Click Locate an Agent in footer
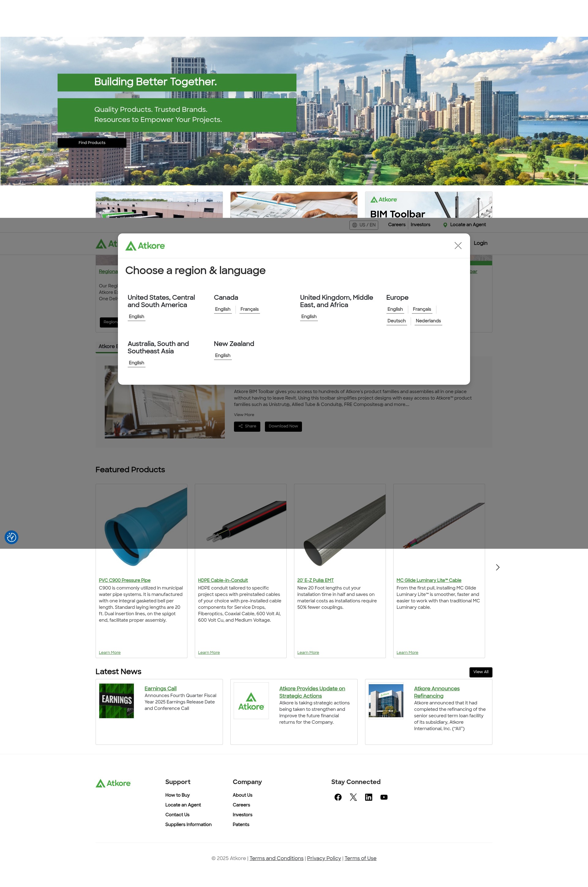This screenshot has height=887, width=588. click(183, 805)
